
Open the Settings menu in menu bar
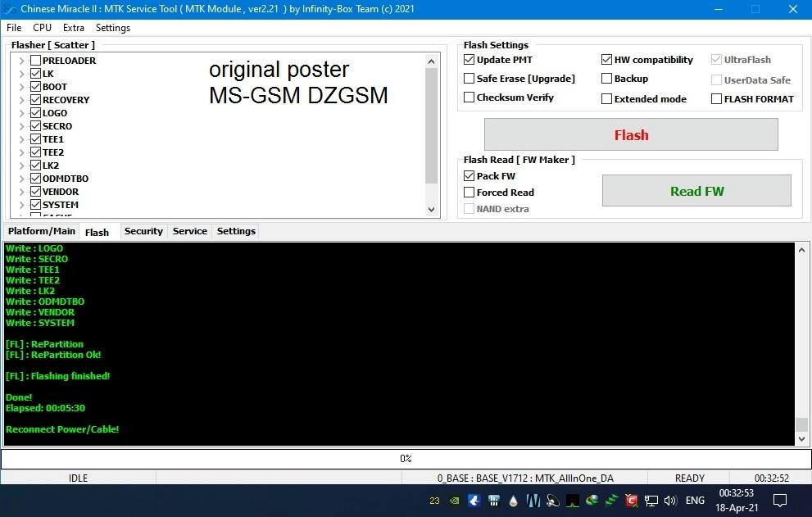point(113,28)
